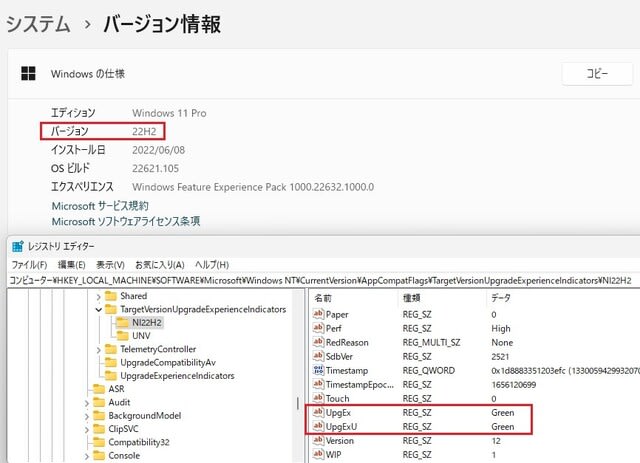
Task: Click the BackgroundModel folder icon
Action: 99,416
